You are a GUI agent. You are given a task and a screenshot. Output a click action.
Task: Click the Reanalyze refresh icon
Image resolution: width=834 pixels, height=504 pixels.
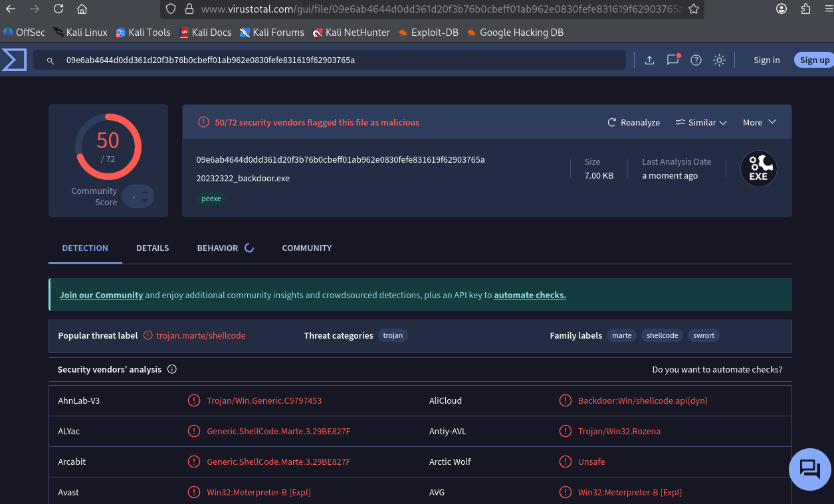612,122
